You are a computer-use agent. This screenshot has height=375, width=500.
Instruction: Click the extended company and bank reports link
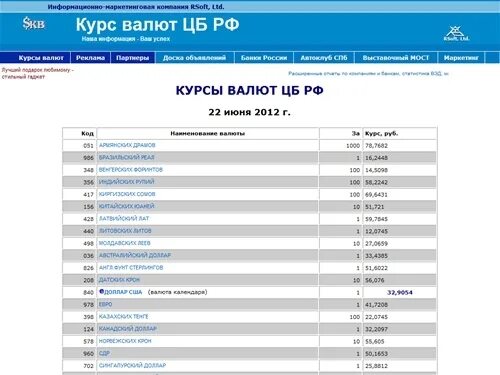(x=368, y=73)
